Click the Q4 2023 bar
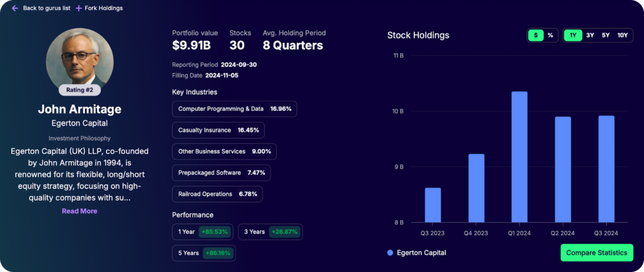Viewport: 644px width, 272px height. (477, 188)
